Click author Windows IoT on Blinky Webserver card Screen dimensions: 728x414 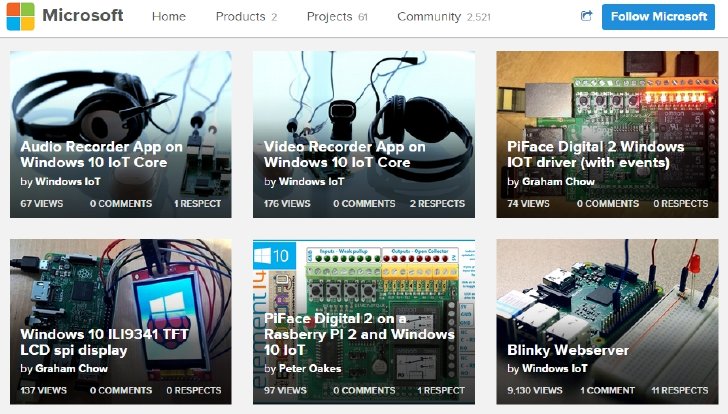pyautogui.click(x=555, y=369)
